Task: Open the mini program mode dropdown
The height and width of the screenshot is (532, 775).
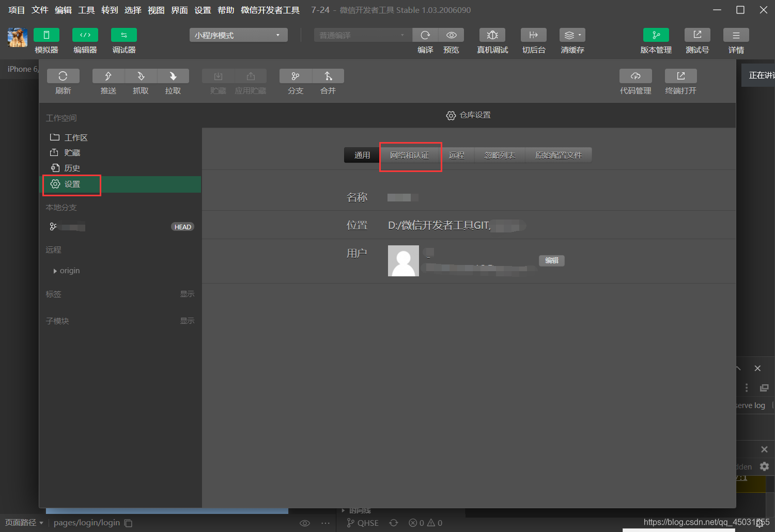Action: 238,35
